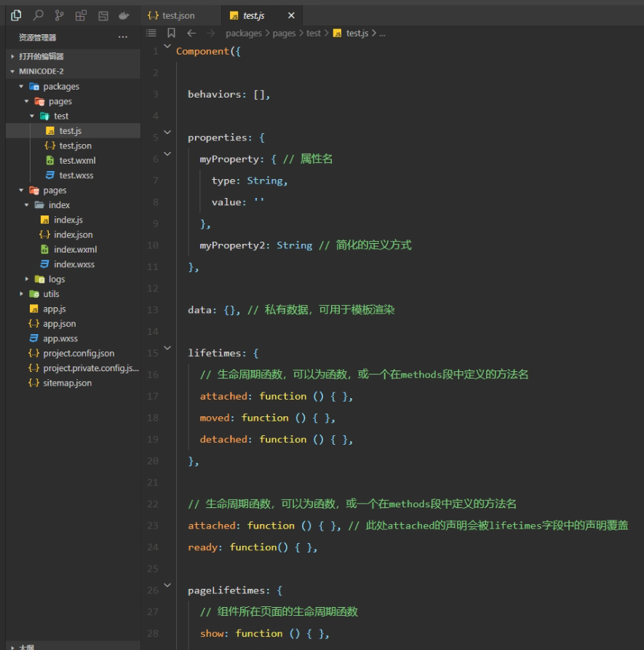Viewport: 644px width, 650px height.
Task: Open the Docker whale icon
Action: [124, 16]
